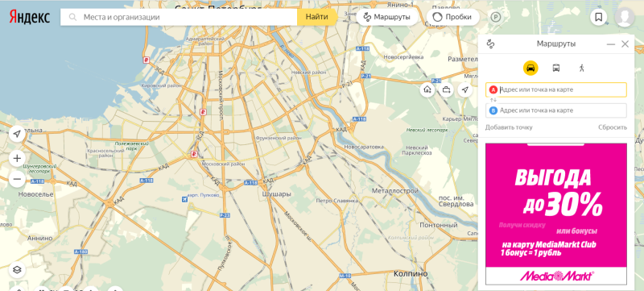Screen dimensions: 644x291
Task: Toggle the Пробки traffic layer
Action: click(453, 17)
